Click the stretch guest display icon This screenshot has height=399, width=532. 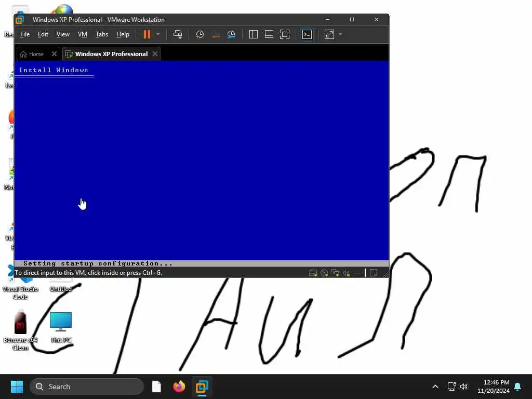point(329,34)
